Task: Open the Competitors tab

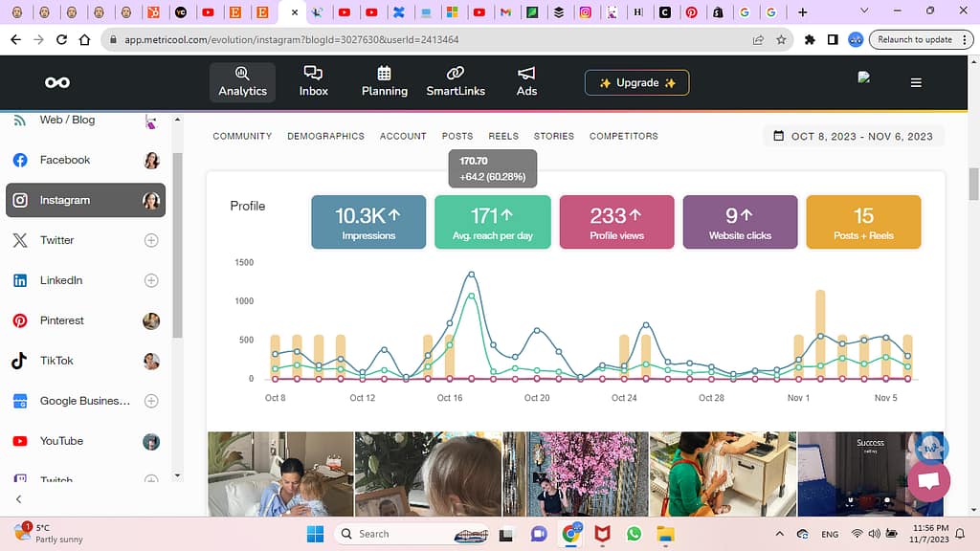Action: pos(623,137)
